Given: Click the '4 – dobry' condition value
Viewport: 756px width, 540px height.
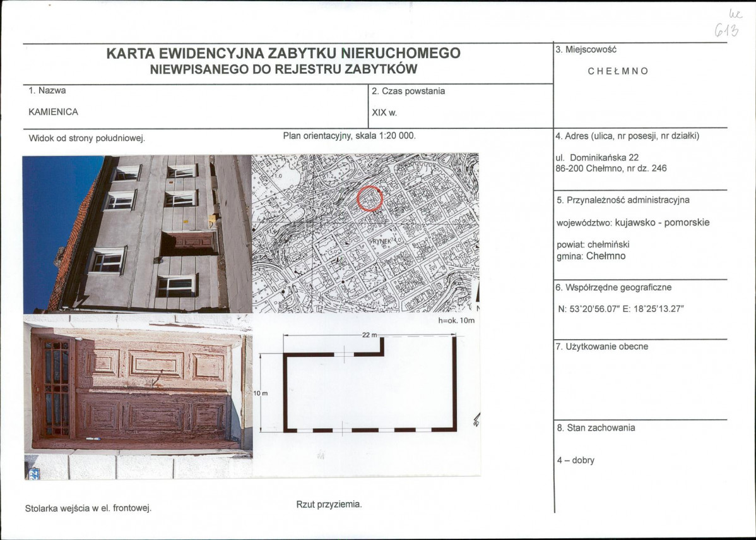Looking at the screenshot, I should pos(576,460).
